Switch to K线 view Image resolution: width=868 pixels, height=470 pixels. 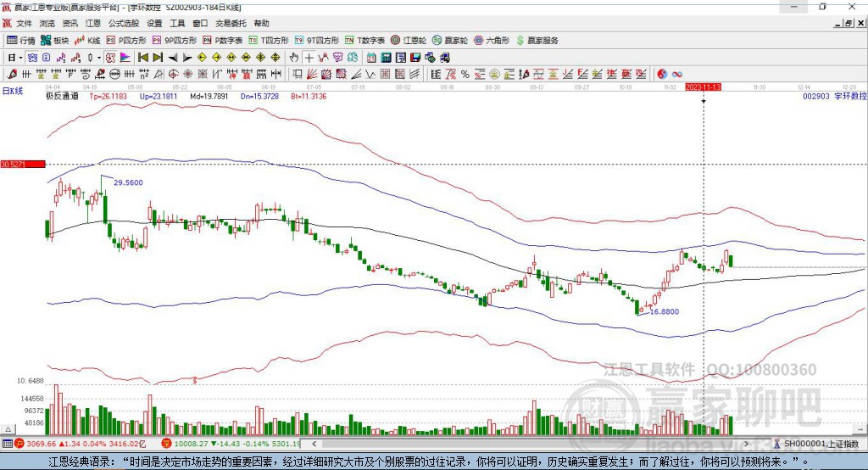87,41
